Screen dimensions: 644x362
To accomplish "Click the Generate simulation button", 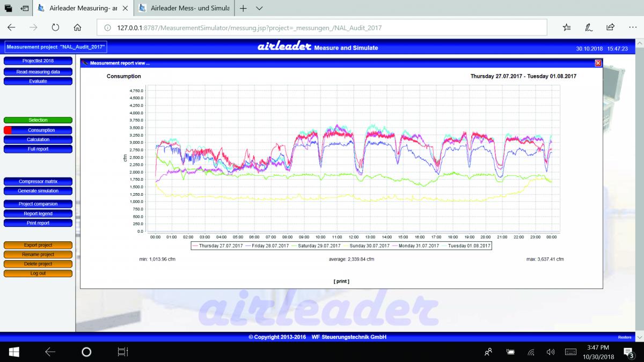I will pos(38,191).
